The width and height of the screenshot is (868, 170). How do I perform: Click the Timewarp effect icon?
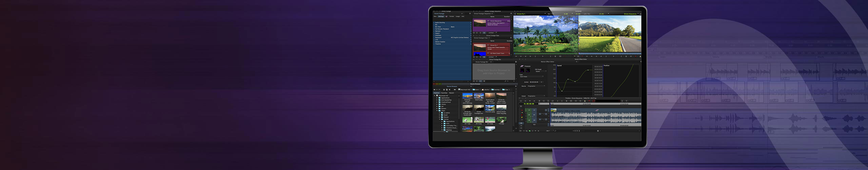522,66
